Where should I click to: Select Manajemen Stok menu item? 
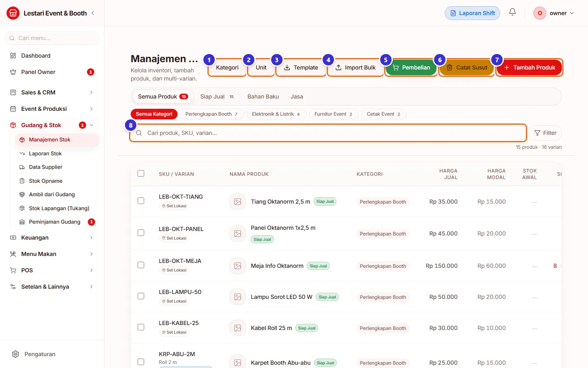coord(57,139)
